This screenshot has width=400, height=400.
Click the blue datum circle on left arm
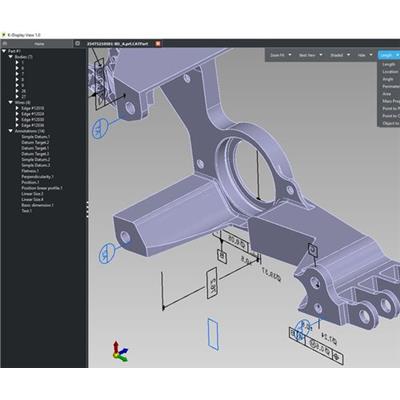pyautogui.click(x=106, y=253)
